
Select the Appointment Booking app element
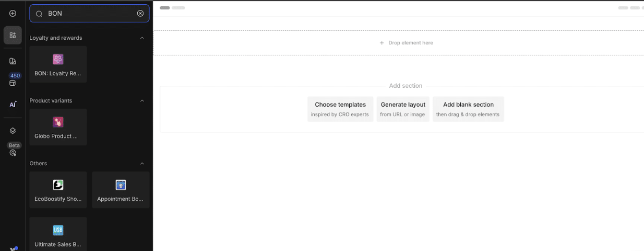point(121,190)
